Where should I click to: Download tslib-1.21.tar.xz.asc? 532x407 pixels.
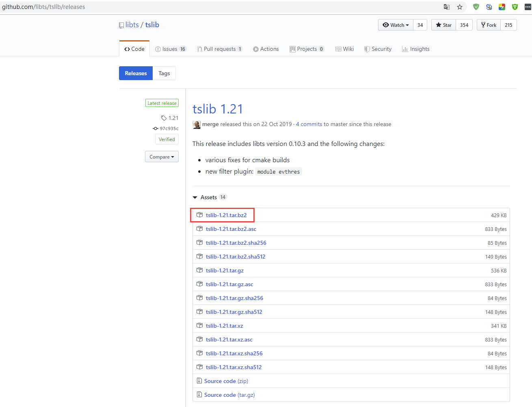tap(229, 340)
